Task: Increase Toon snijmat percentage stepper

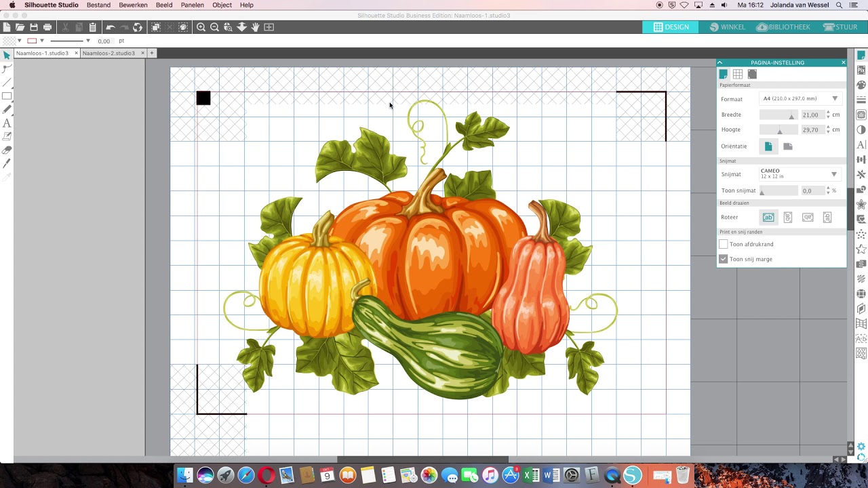Action: coord(828,188)
